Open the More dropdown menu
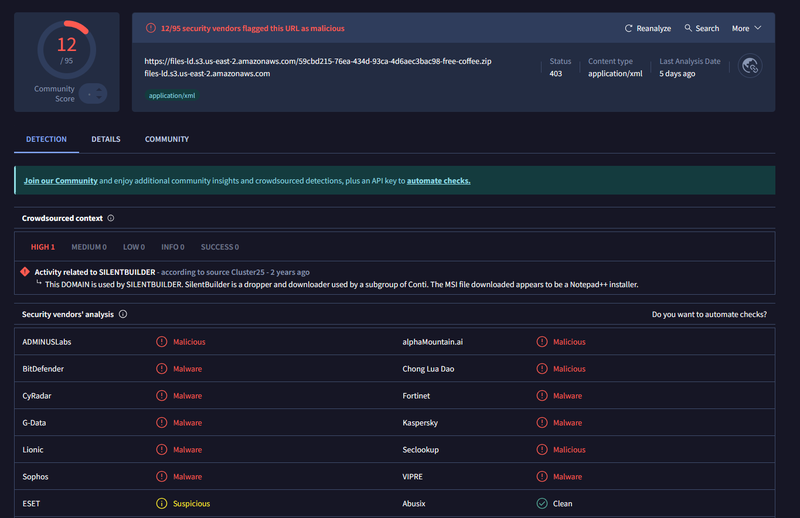The height and width of the screenshot is (518, 800). pyautogui.click(x=746, y=29)
